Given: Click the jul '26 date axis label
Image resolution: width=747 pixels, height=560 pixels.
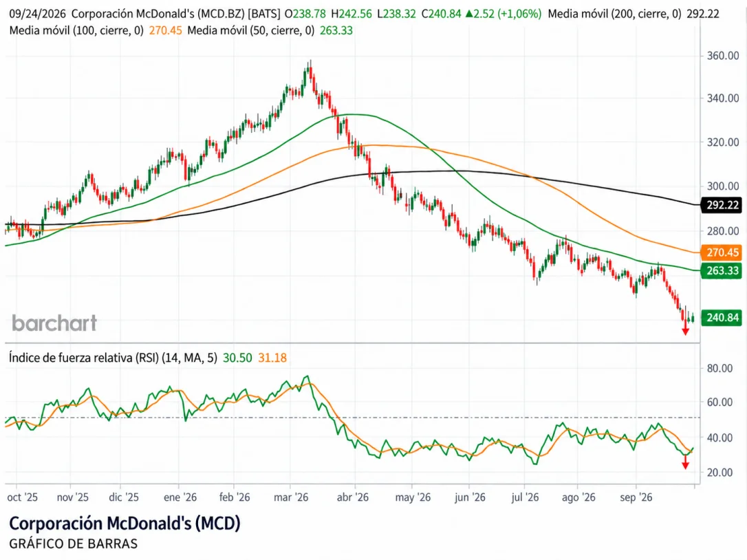Looking at the screenshot, I should [525, 497].
